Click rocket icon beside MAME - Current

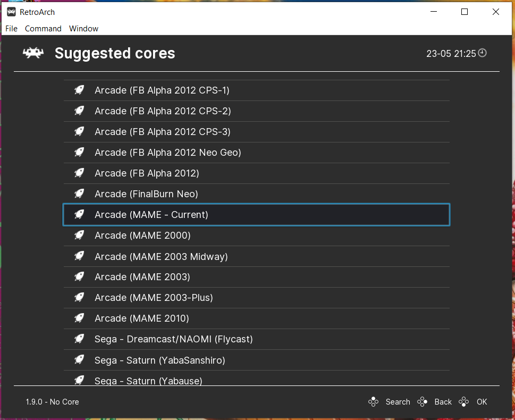tap(79, 214)
